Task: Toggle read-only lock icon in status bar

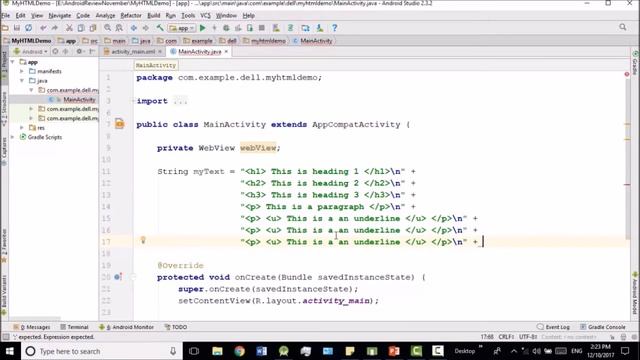Action: [x=612, y=337]
